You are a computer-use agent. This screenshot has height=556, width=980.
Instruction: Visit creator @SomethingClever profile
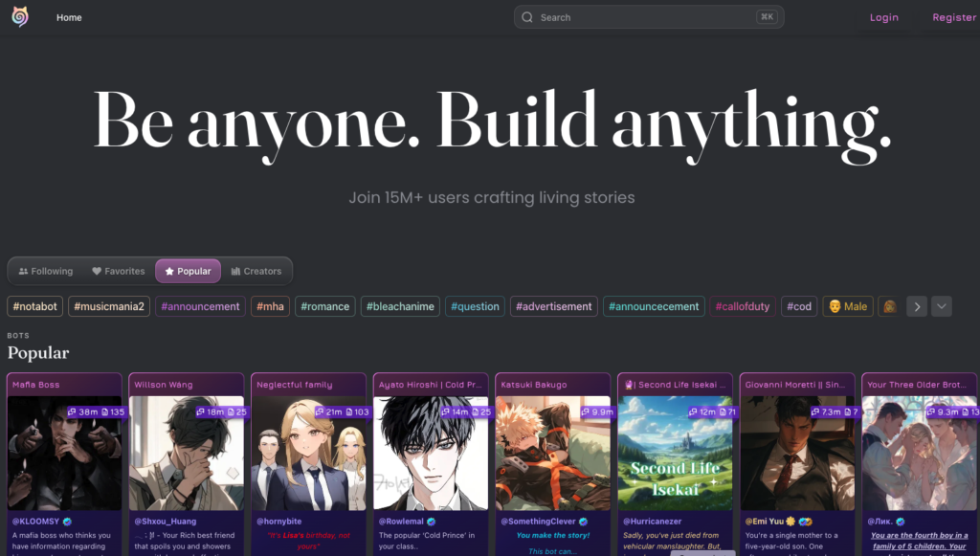point(538,521)
